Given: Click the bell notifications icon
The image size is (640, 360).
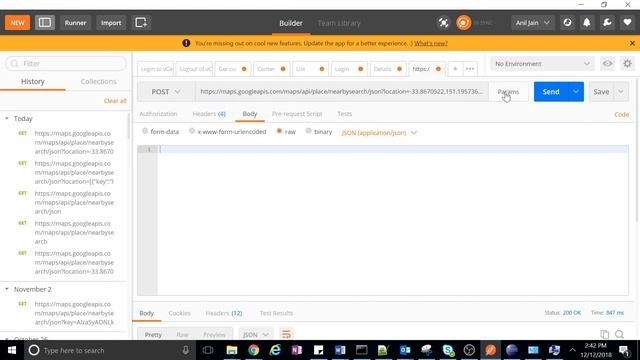Looking at the screenshot, I should click(x=587, y=23).
